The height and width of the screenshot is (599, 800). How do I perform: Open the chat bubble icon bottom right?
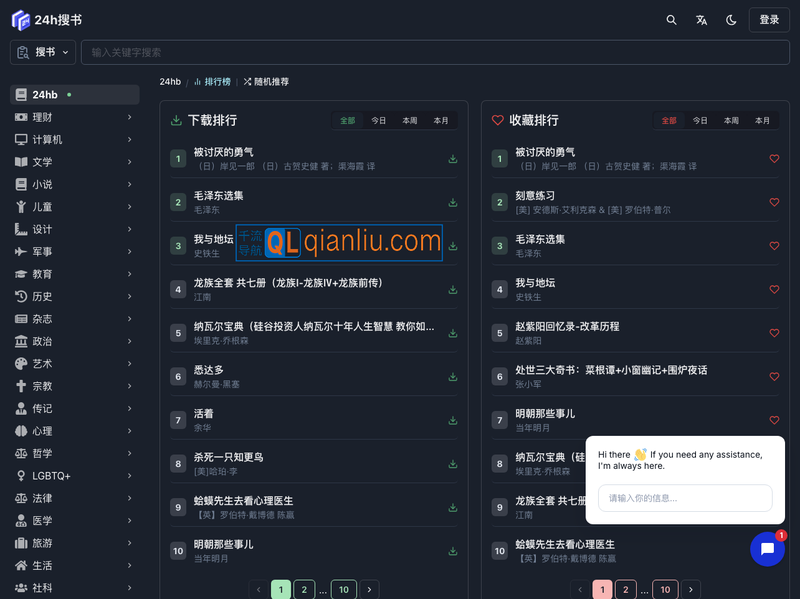coord(767,548)
